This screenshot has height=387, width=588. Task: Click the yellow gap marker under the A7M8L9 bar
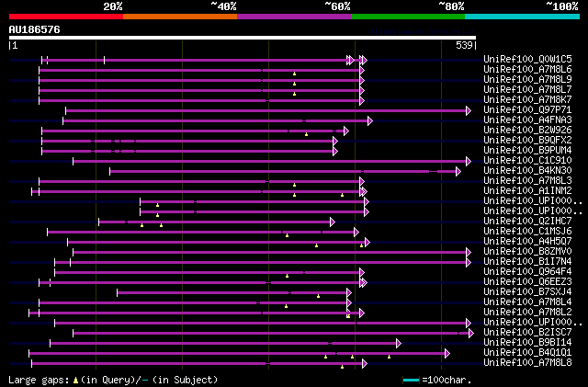(294, 84)
